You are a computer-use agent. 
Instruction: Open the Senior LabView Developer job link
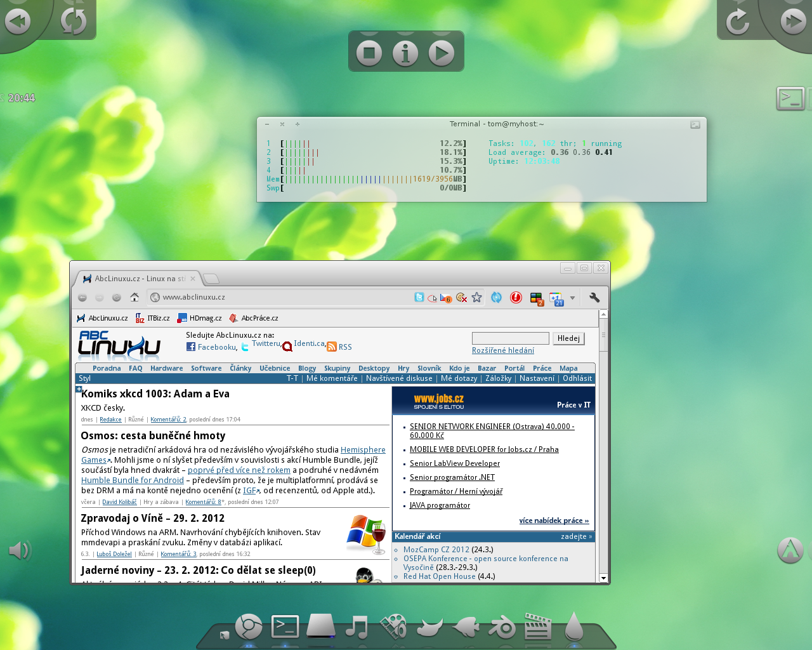455,463
